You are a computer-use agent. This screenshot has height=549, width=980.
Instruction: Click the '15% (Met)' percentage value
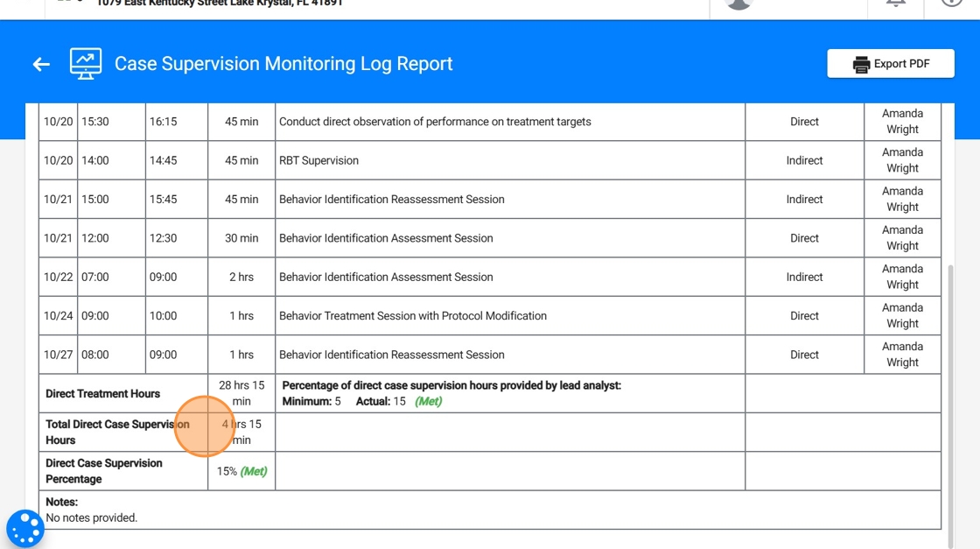241,471
